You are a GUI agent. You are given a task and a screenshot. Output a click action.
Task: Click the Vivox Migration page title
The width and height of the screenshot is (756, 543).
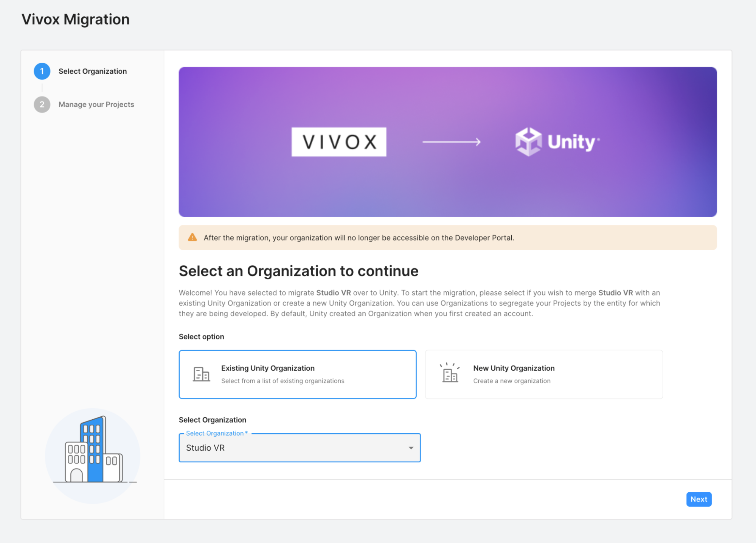pyautogui.click(x=76, y=19)
